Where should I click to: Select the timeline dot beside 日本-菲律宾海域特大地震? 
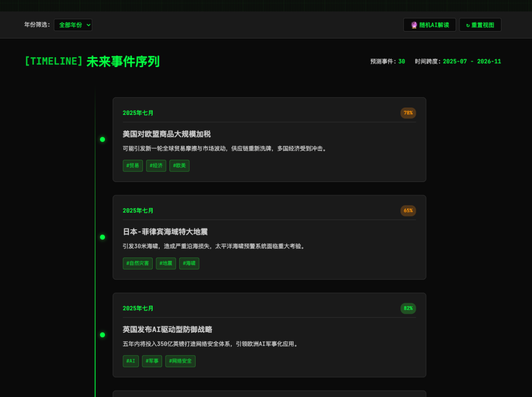102,237
